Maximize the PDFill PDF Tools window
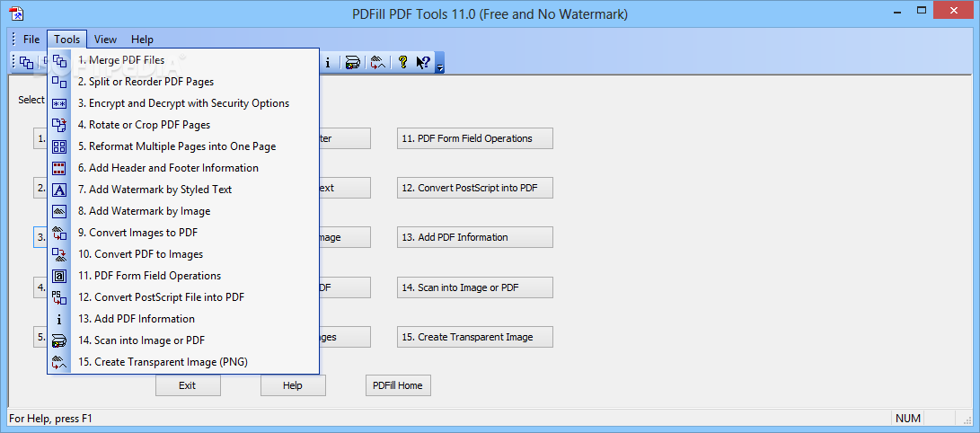 (922, 11)
